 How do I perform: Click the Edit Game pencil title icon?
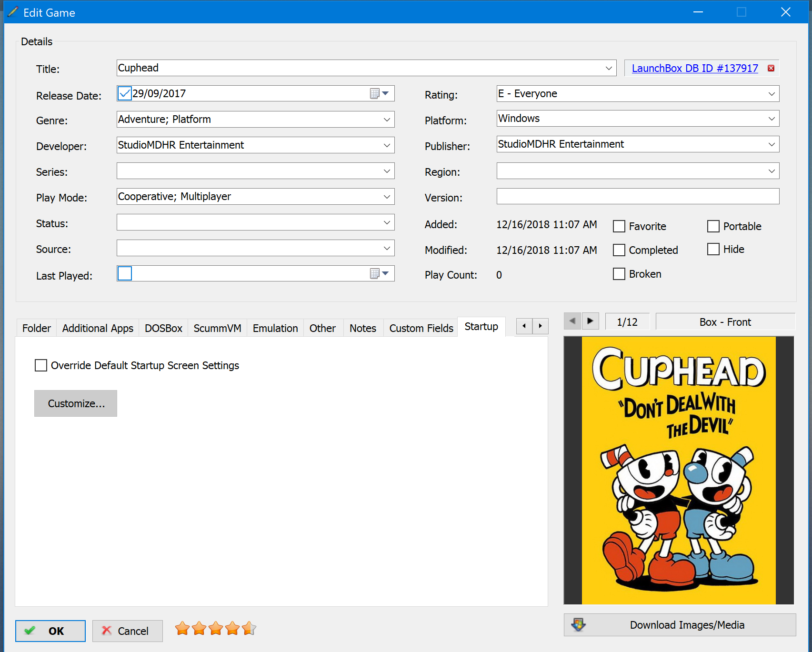coord(12,12)
